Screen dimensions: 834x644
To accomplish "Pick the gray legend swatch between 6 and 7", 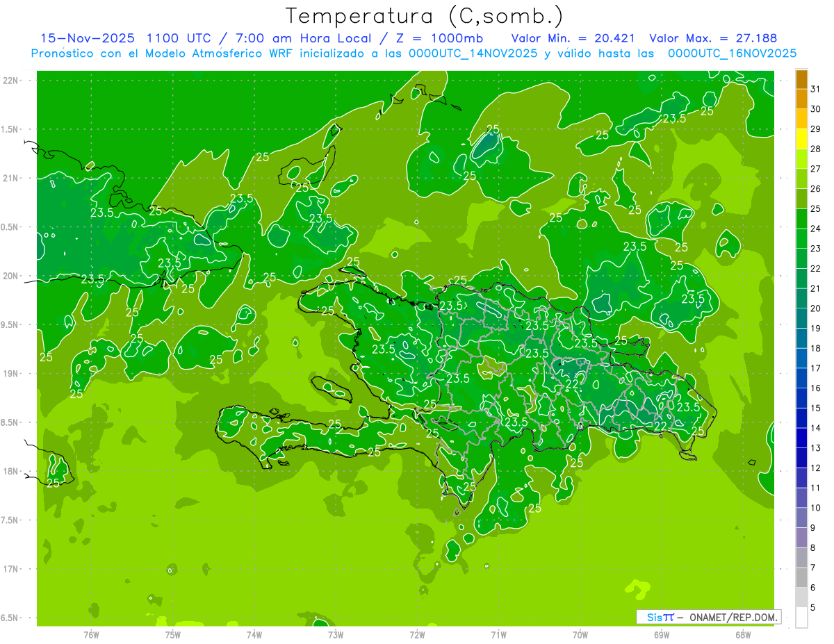I will point(801,578).
